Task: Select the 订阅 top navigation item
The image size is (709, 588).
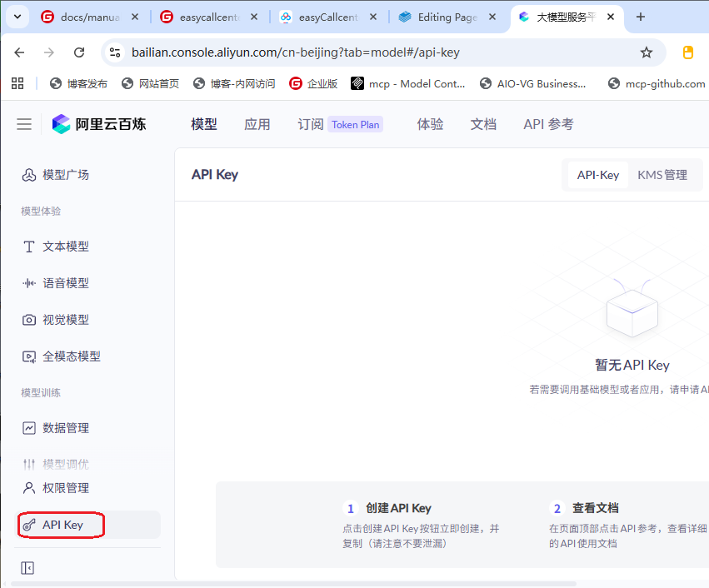Action: [x=311, y=124]
